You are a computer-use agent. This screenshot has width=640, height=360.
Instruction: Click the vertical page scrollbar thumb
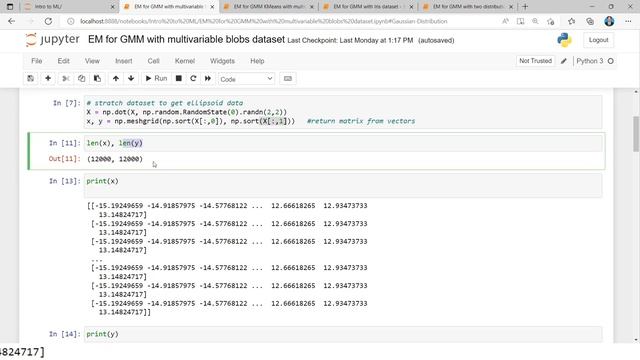pyautogui.click(x=636, y=134)
